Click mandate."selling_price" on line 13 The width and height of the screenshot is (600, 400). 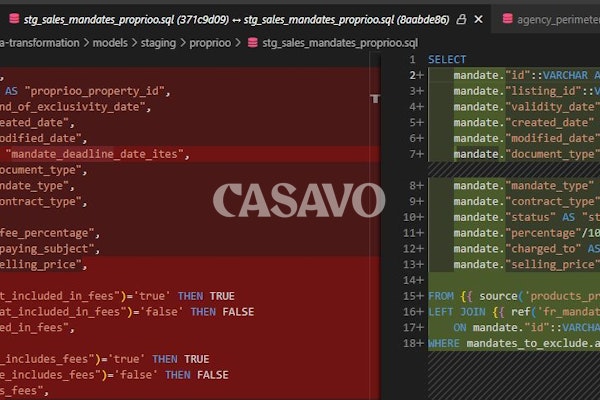point(527,264)
